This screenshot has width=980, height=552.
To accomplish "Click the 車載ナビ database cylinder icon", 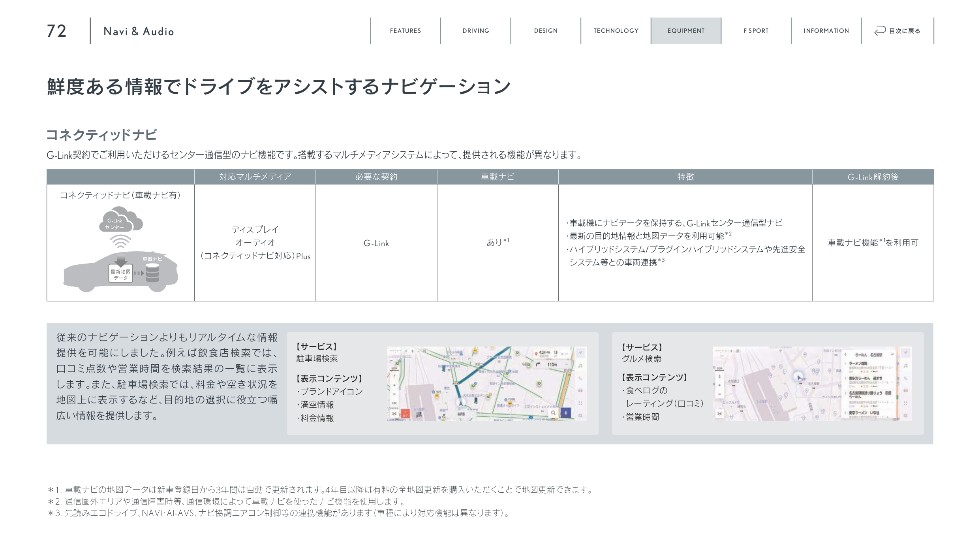I will tap(152, 273).
